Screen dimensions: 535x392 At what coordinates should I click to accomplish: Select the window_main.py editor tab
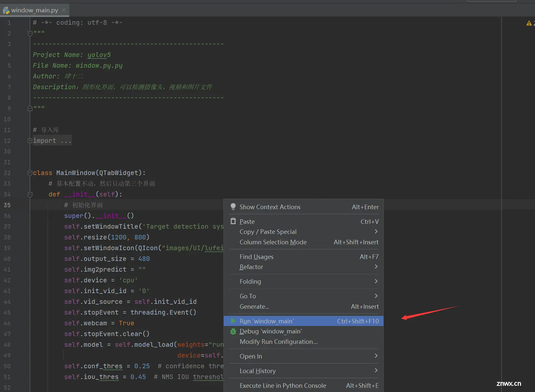point(35,10)
